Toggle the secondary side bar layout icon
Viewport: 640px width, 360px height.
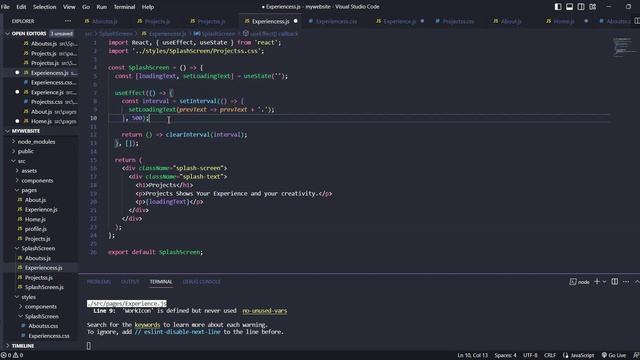tap(581, 7)
